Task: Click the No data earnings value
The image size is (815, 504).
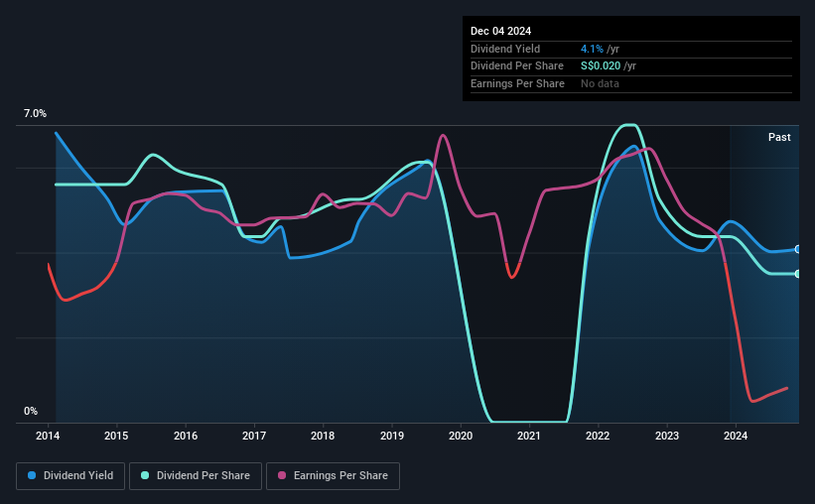Action: (x=600, y=83)
